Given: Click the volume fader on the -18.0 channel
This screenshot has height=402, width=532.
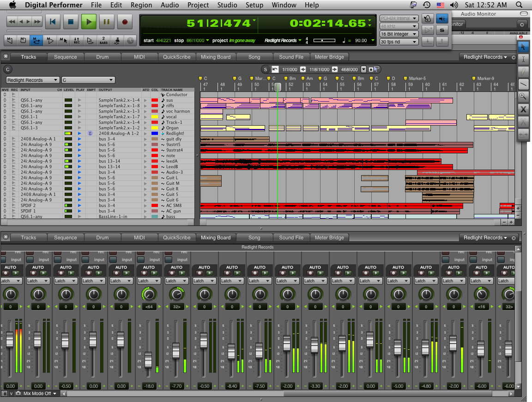Looking at the screenshot, I should 148,360.
